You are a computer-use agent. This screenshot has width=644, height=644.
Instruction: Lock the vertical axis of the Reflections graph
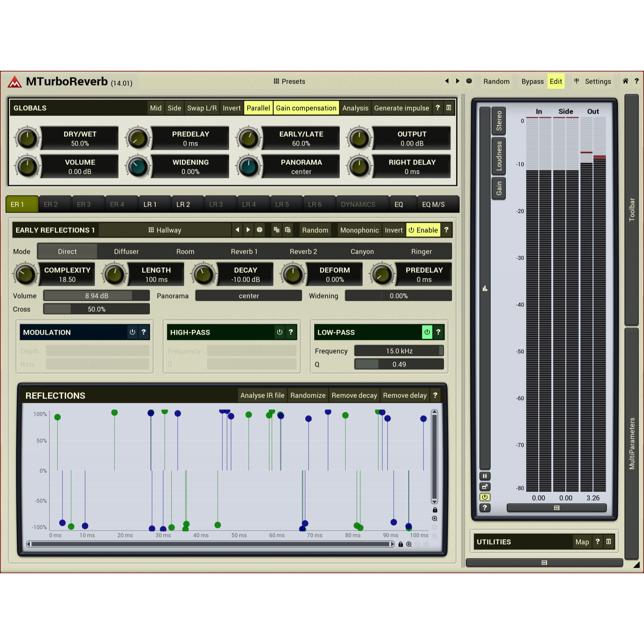click(435, 510)
